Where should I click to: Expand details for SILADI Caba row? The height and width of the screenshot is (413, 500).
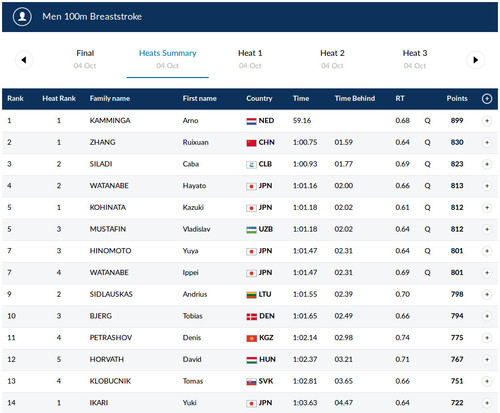click(x=487, y=164)
